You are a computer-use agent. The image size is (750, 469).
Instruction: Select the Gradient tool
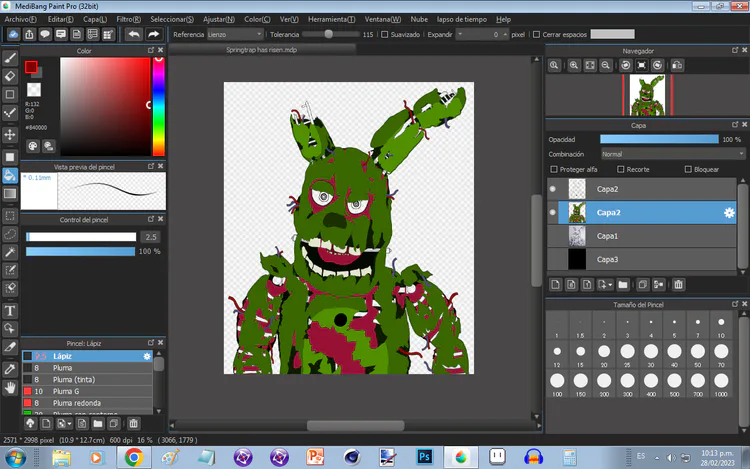tap(10, 193)
